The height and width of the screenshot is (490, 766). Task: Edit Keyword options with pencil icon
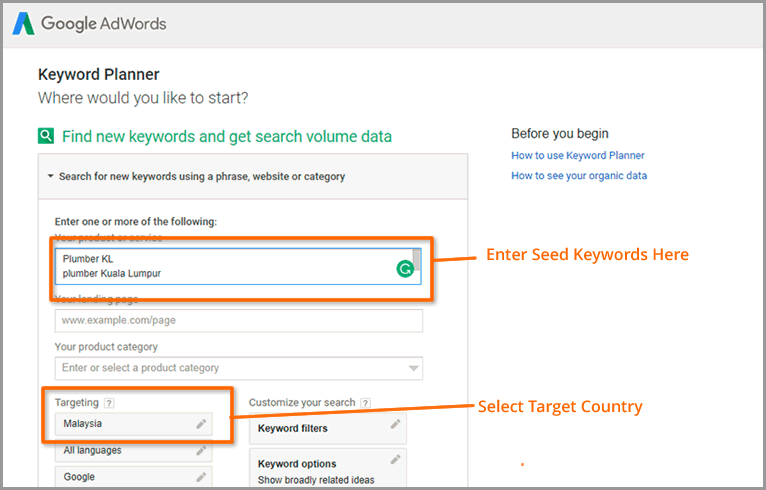coord(395,460)
